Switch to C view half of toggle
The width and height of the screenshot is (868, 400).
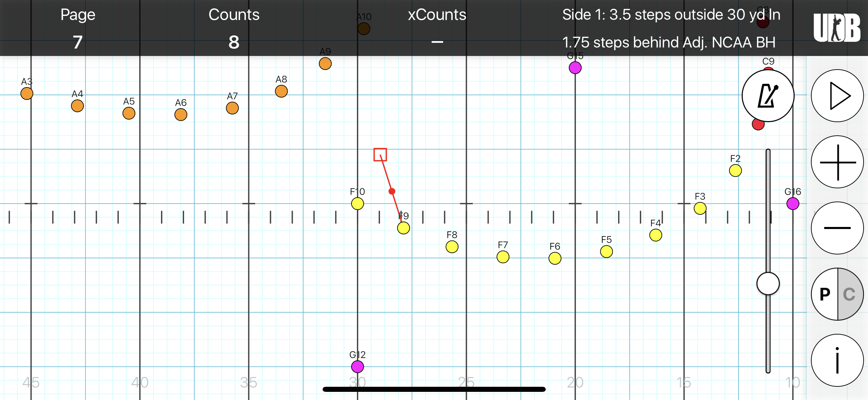click(850, 294)
